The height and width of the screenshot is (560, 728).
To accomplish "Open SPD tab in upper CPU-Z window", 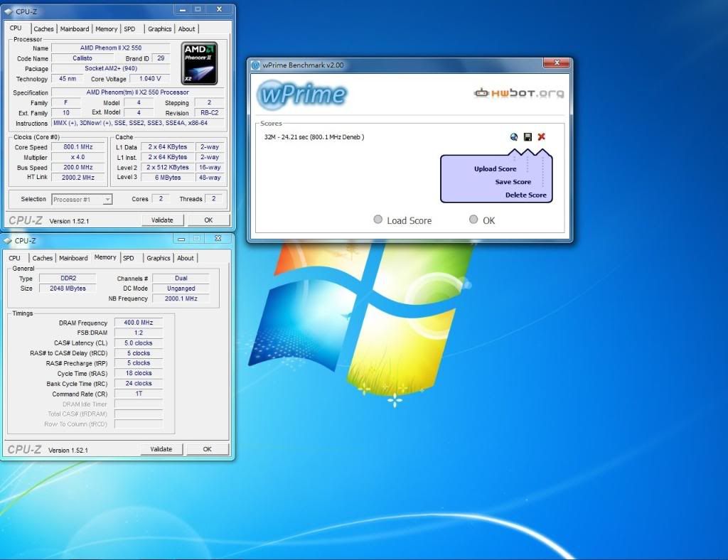I will [129, 28].
